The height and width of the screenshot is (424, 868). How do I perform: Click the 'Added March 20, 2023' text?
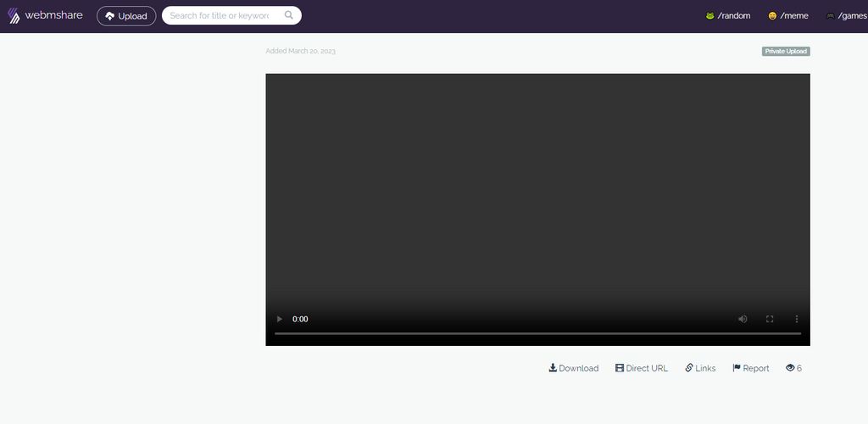301,52
